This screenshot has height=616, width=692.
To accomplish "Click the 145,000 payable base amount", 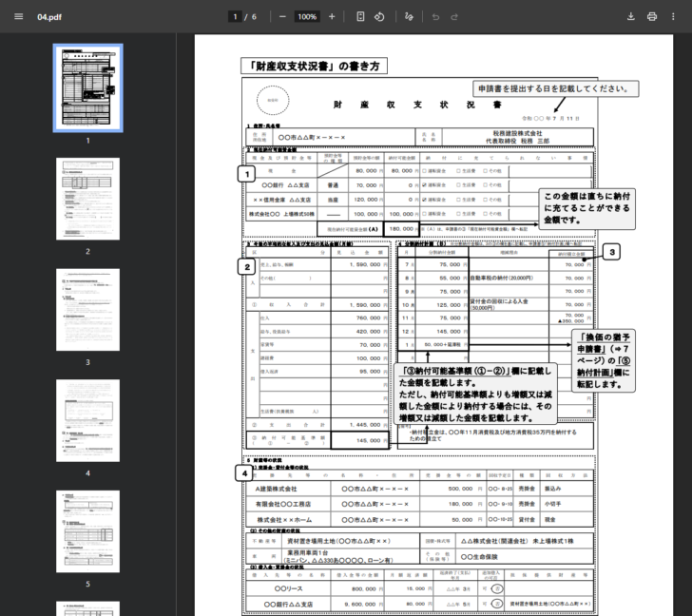I will 368,440.
